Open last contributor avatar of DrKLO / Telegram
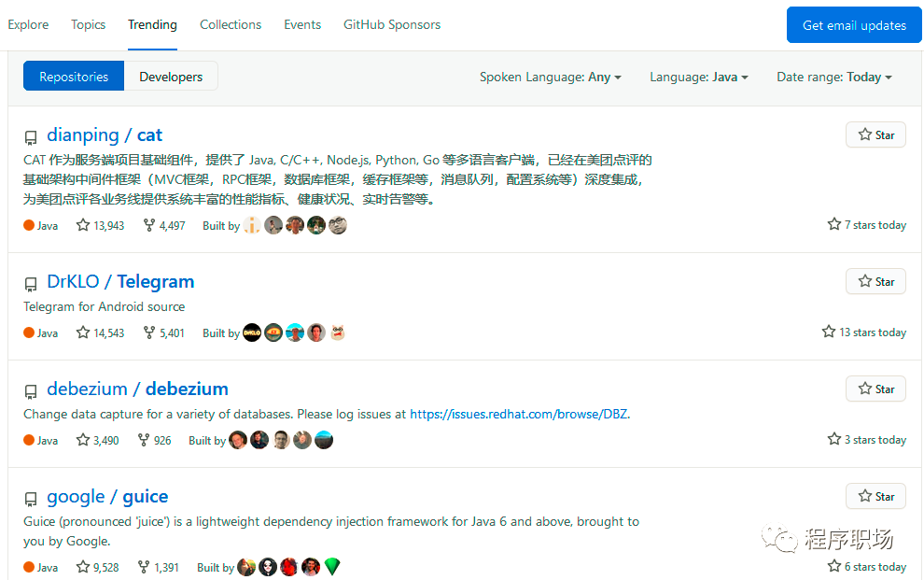This screenshot has height=580, width=924. pos(338,332)
